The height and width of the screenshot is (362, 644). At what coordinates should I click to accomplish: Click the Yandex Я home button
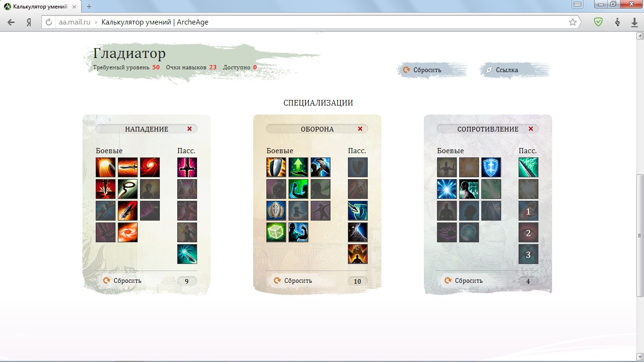[x=29, y=22]
